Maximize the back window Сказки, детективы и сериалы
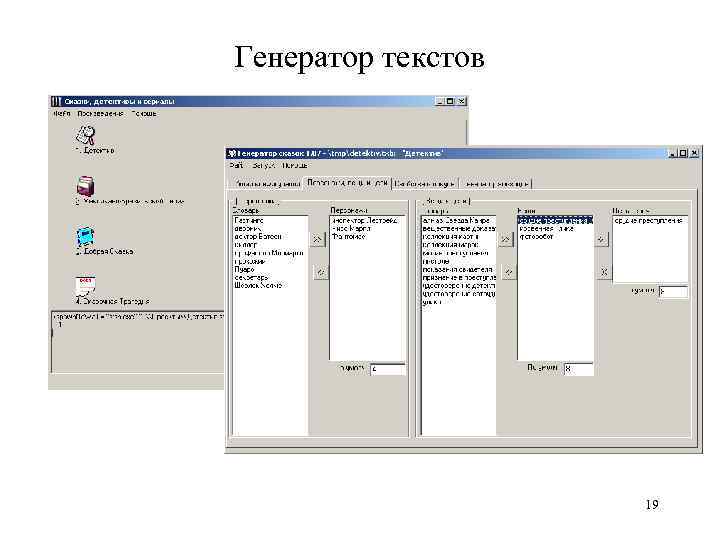Image resolution: width=720 pixels, height=540 pixels. tap(450, 101)
